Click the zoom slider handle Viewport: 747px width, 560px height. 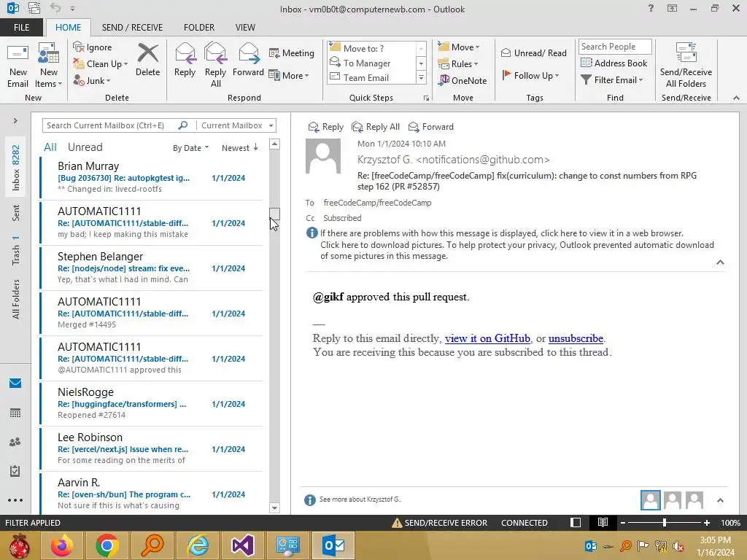coord(664,523)
